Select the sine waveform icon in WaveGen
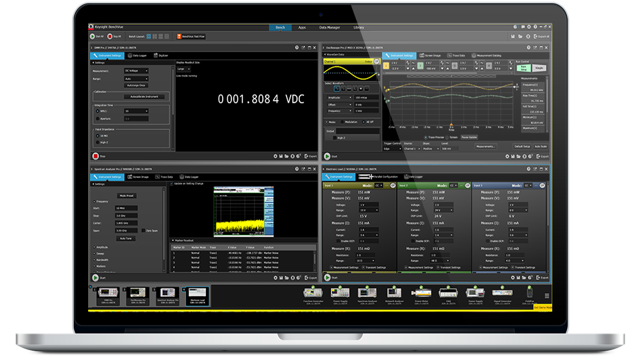Image resolution: width=644 pixels, height=362 pixels. [337, 88]
